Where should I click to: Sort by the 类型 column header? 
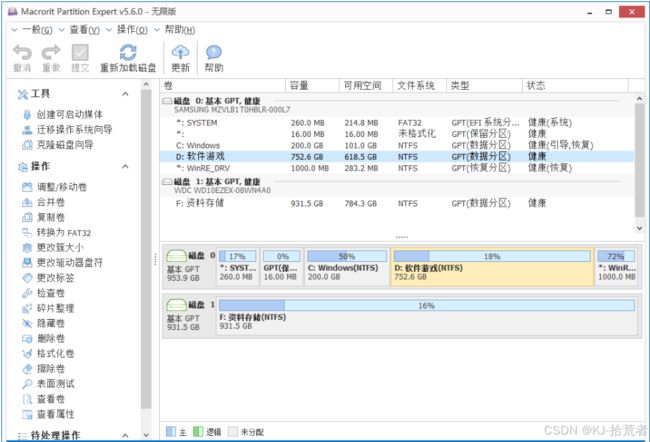pyautogui.click(x=484, y=85)
